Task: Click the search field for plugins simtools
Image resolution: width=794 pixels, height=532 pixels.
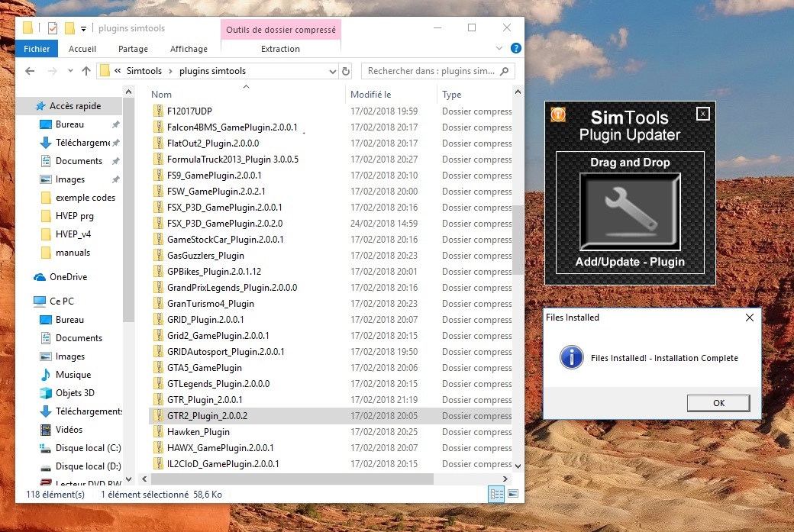Action: tap(431, 71)
